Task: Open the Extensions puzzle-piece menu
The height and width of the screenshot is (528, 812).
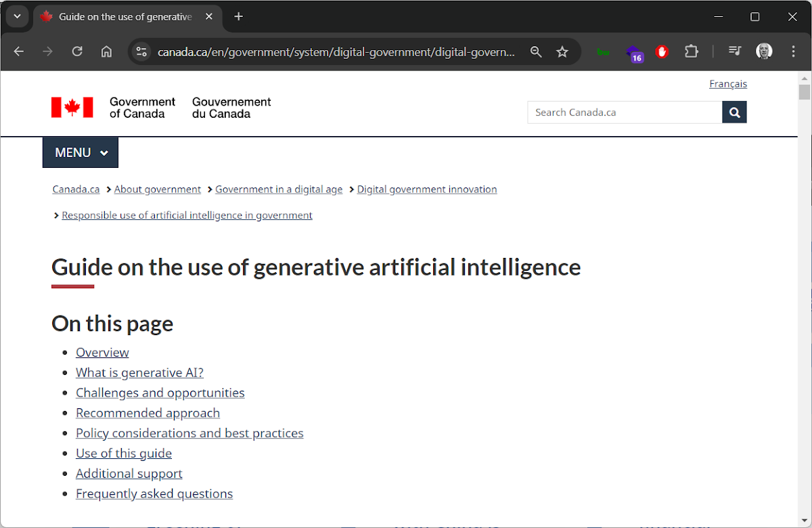Action: (x=691, y=51)
